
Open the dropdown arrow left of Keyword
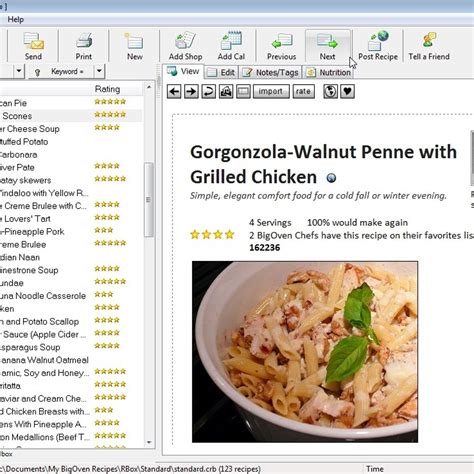19,71
